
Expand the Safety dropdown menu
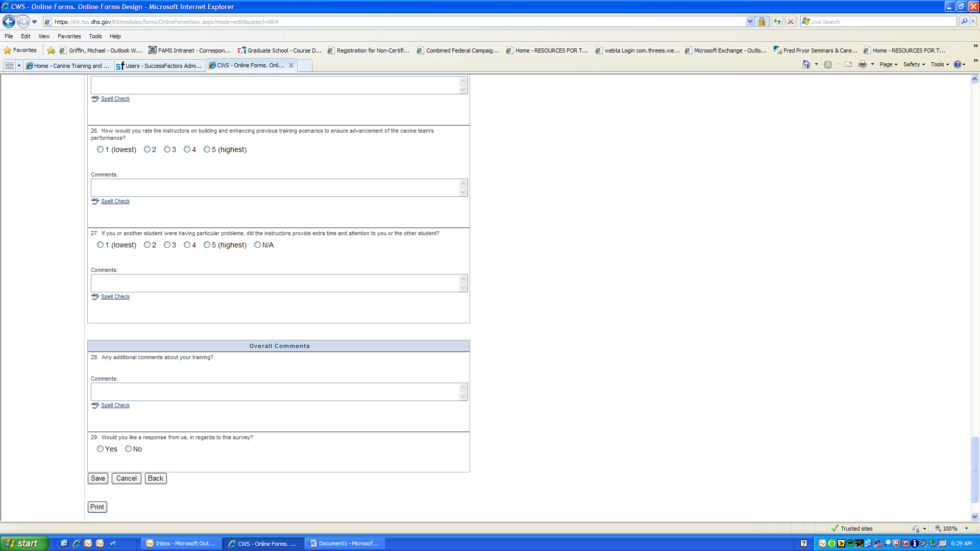pos(914,64)
